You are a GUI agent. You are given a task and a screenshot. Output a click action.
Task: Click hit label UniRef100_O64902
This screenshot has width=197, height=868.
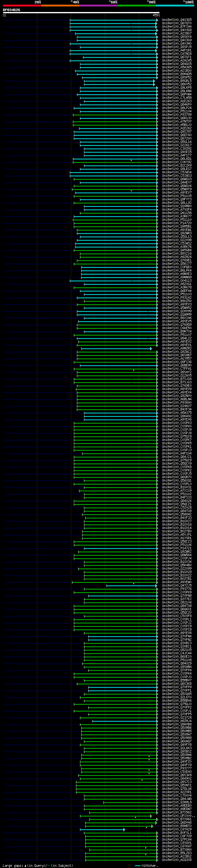[177, 778]
